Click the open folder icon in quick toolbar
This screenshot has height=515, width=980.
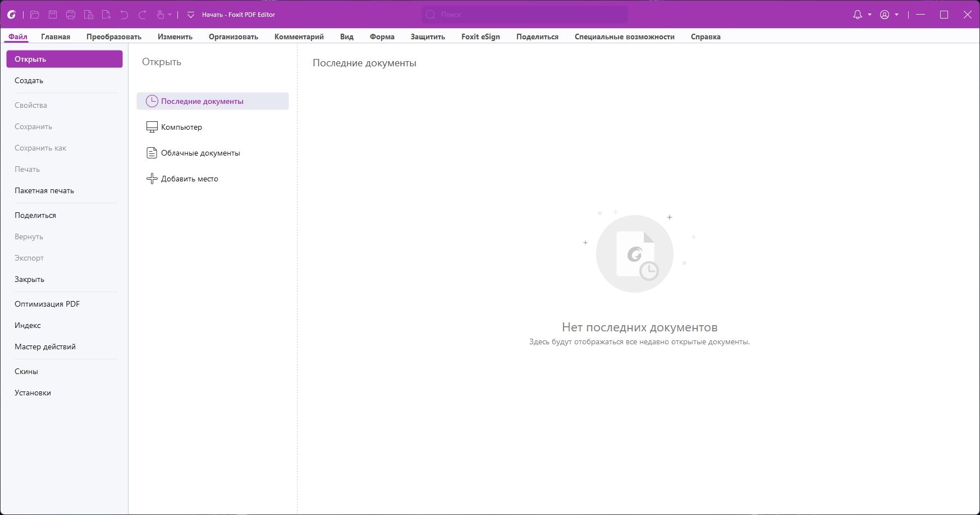(34, 15)
